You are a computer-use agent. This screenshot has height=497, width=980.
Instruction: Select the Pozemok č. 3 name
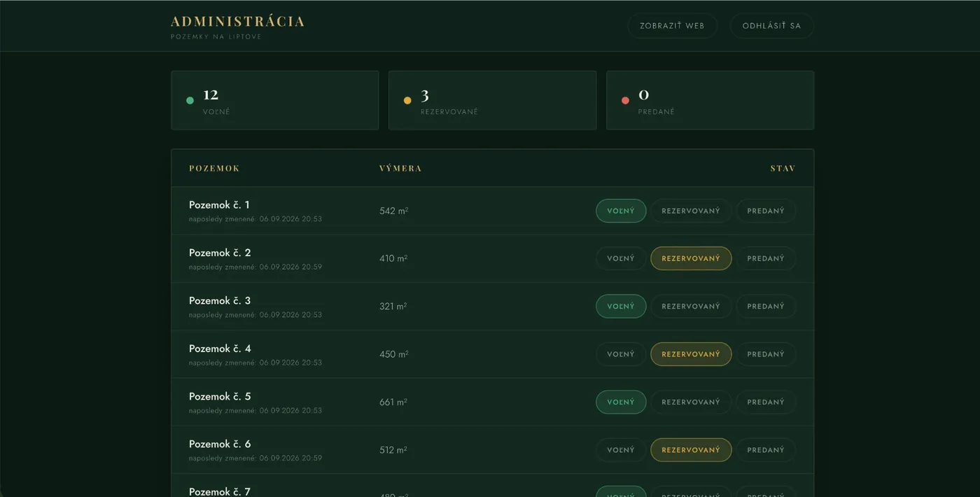point(220,300)
